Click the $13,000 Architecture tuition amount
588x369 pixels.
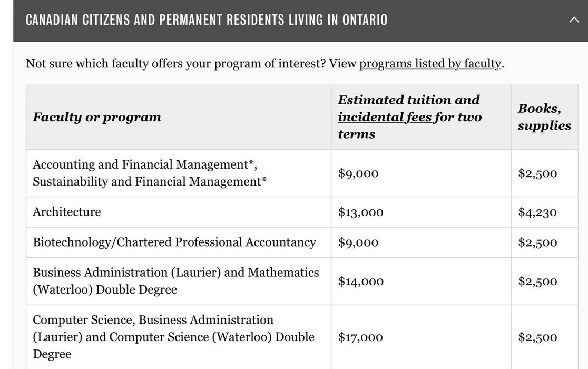pyautogui.click(x=360, y=212)
